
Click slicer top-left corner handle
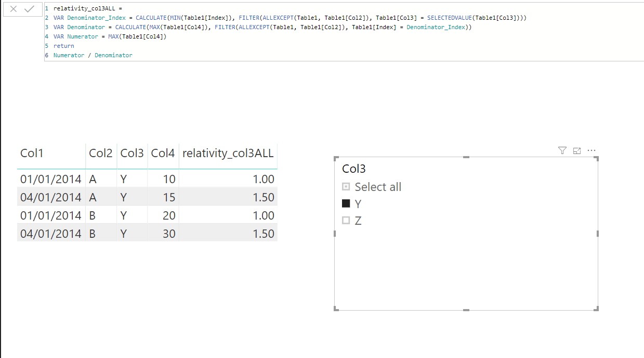[x=335, y=158]
